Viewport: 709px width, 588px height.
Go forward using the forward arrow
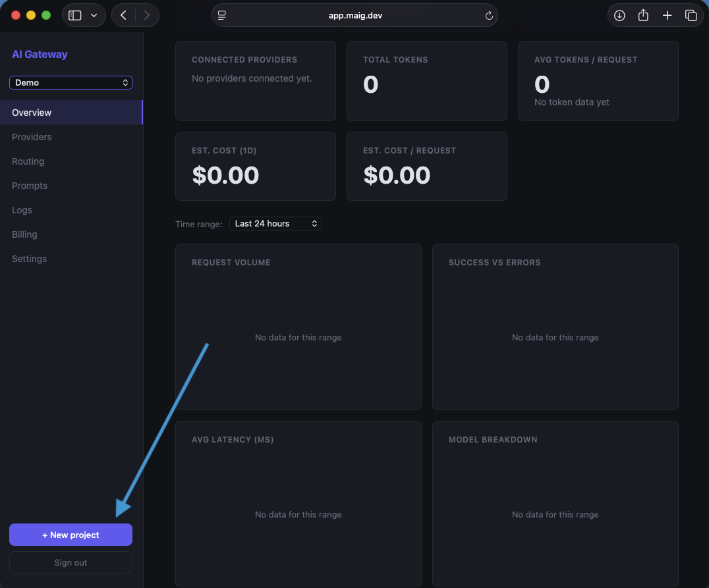pos(146,15)
